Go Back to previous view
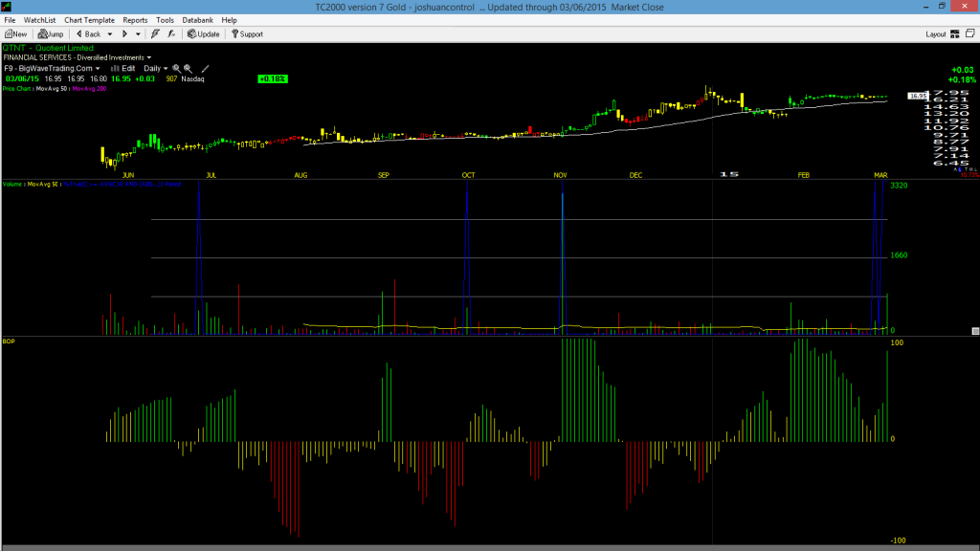This screenshot has height=551, width=980. point(88,34)
